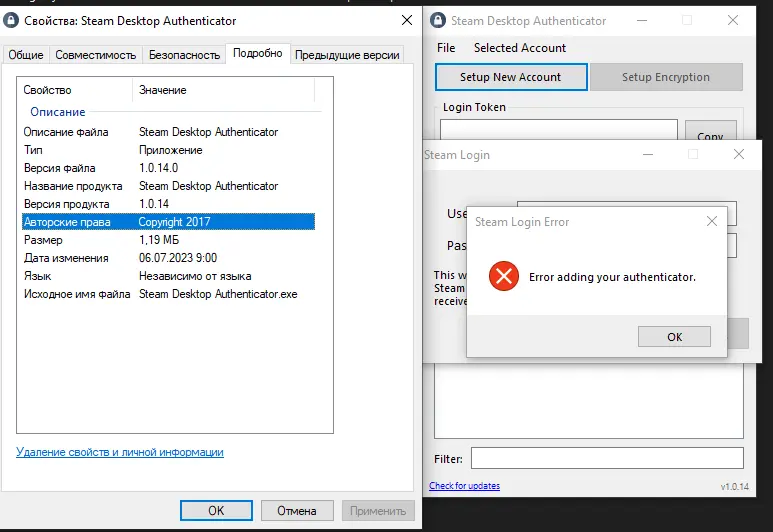Click the lock icon in Steam Desktop Authenticator title bar
The height and width of the screenshot is (532, 773).
pyautogui.click(x=438, y=20)
